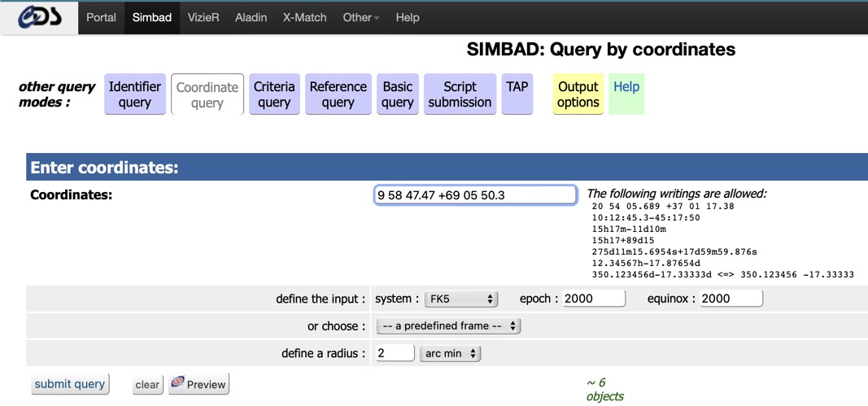Open X-Match in the top bar
This screenshot has height=406, width=868.
pos(304,17)
